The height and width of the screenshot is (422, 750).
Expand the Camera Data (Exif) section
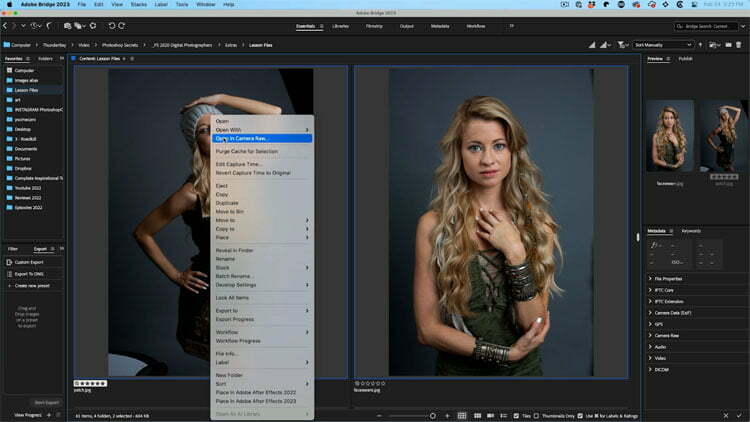coord(671,313)
